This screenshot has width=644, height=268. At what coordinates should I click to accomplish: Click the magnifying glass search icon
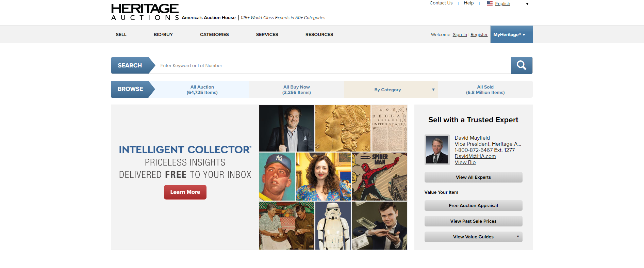522,65
